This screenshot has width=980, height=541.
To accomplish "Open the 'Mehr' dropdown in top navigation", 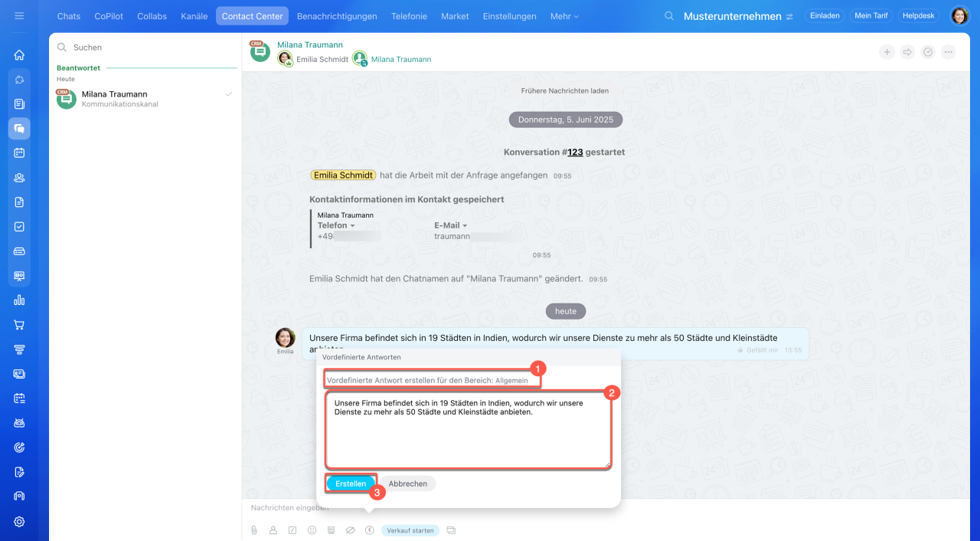I will point(565,16).
